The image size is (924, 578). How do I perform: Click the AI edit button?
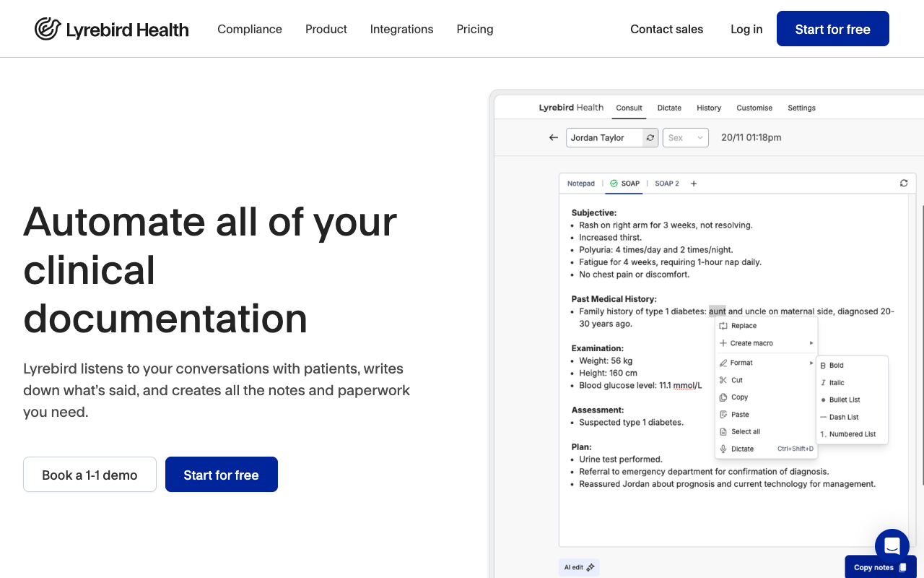[579, 568]
